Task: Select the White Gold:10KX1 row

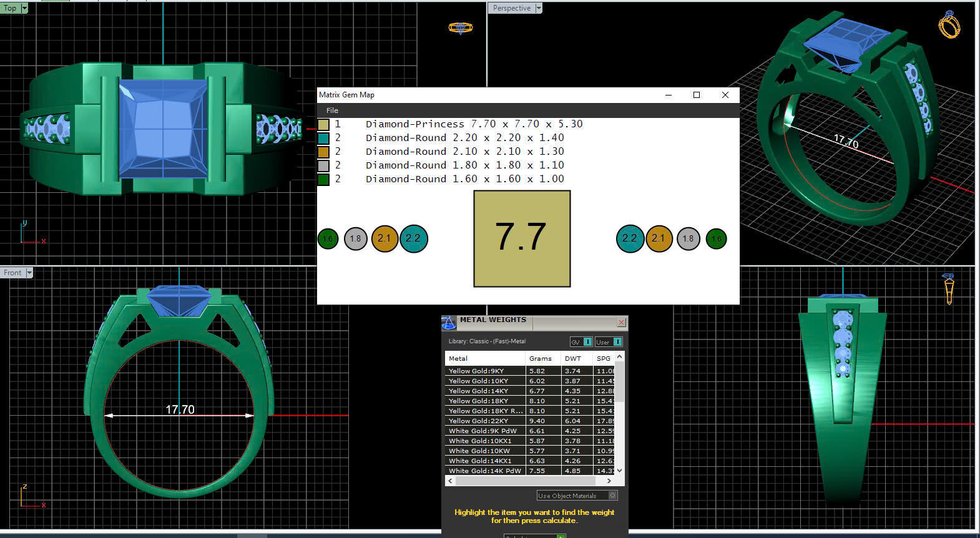Action: pos(530,441)
